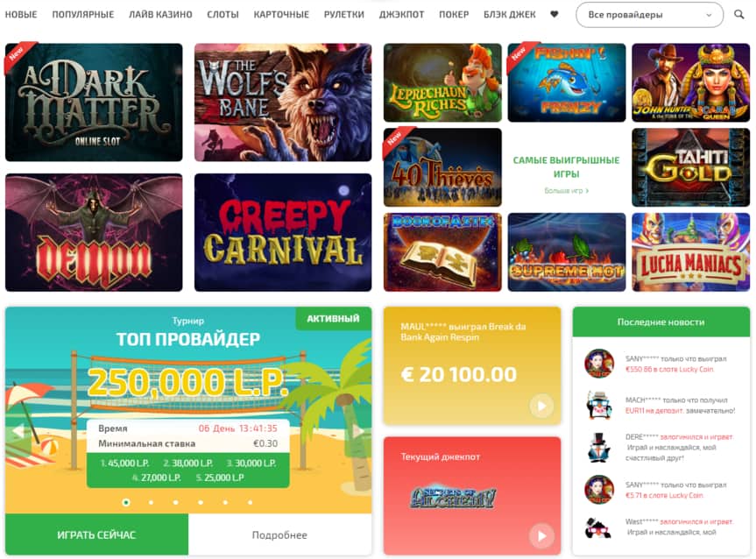The image size is (756, 559).
Task: Open the search magnifier icon
Action: pos(738,15)
